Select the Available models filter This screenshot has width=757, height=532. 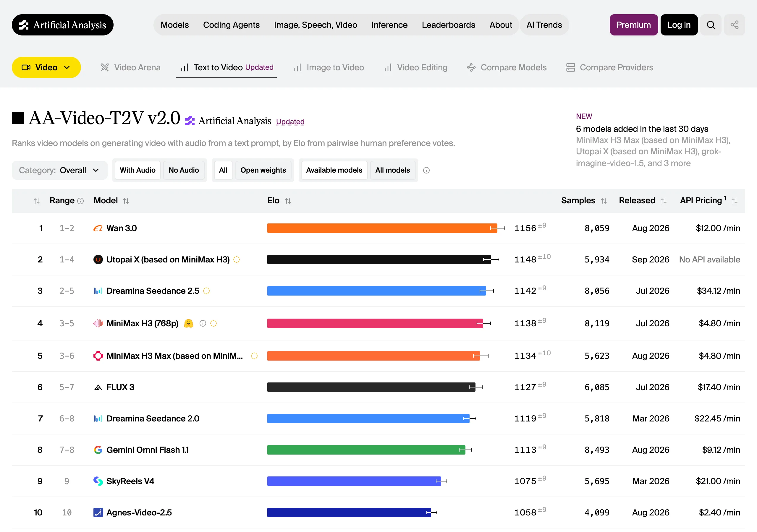[334, 170]
